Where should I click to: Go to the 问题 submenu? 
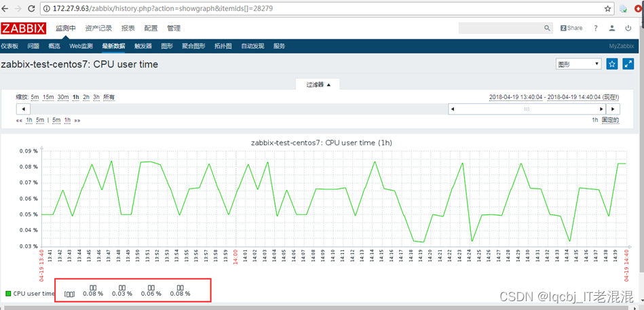point(33,46)
